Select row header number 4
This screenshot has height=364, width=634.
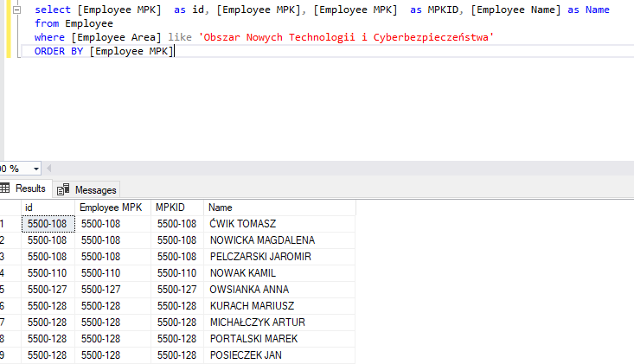[x=10, y=273]
